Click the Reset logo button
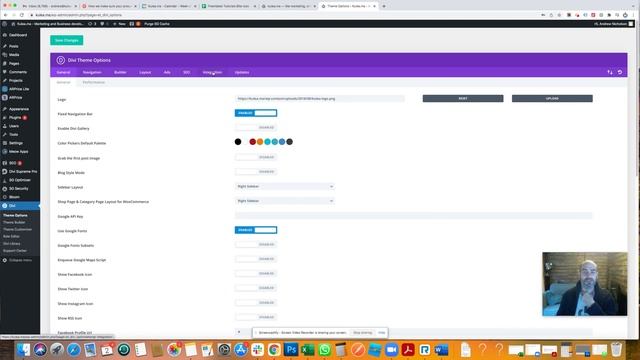640x360 pixels. (x=463, y=98)
